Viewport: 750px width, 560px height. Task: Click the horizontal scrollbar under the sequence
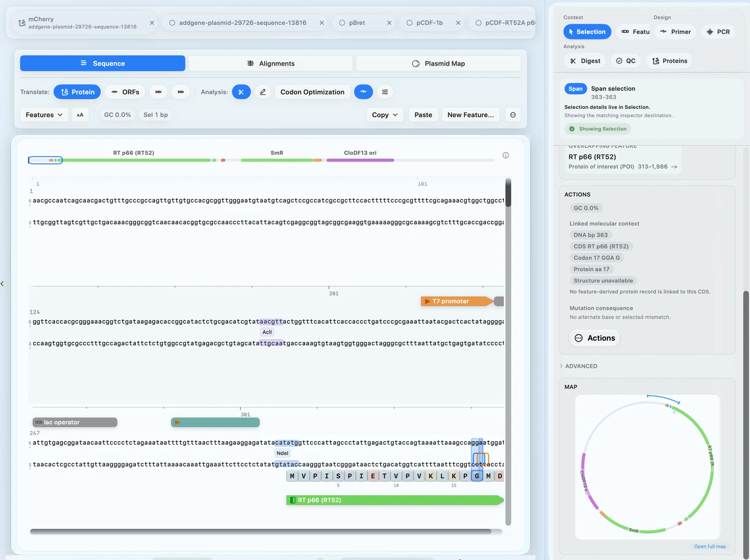(x=261, y=531)
